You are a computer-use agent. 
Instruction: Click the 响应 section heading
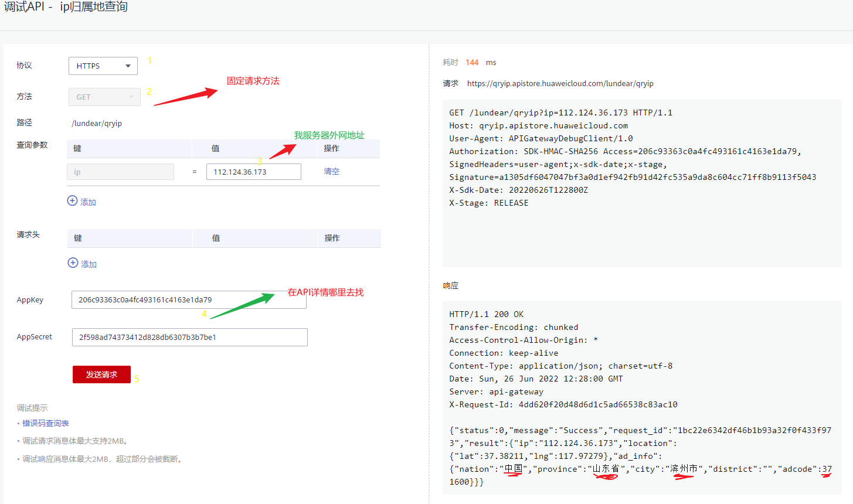[x=451, y=285]
